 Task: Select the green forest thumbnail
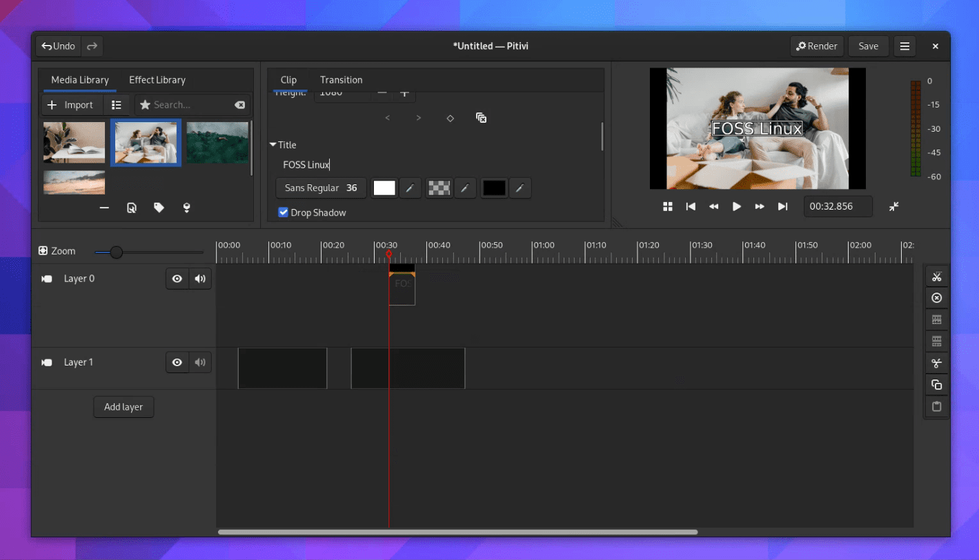pos(217,142)
